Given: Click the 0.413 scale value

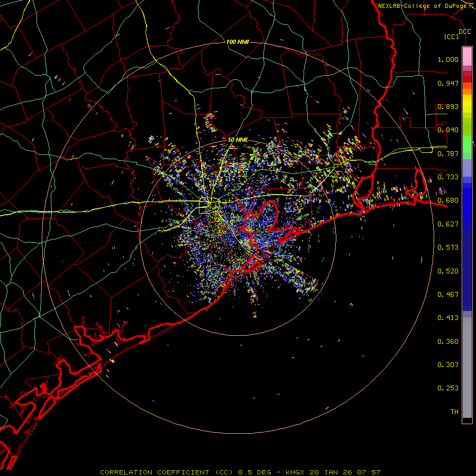Looking at the screenshot, I should click(448, 318).
